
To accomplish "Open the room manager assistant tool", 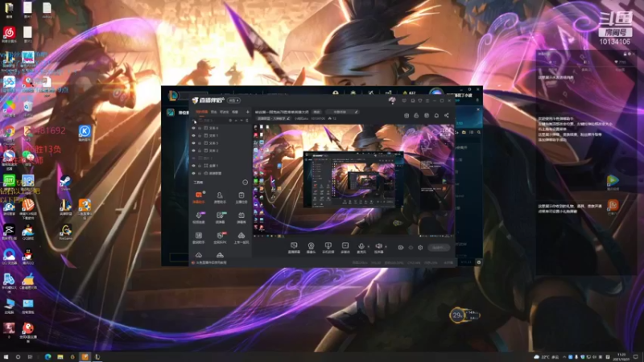I will point(220,197).
